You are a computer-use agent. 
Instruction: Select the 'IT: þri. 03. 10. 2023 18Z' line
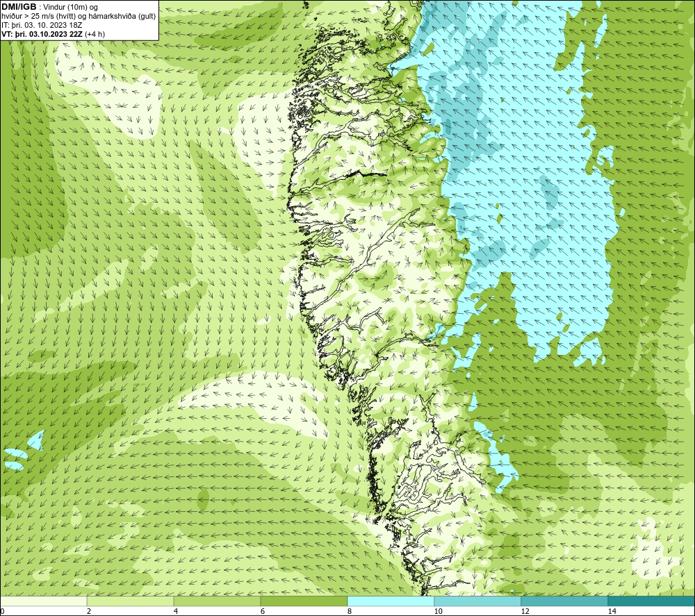42,25
